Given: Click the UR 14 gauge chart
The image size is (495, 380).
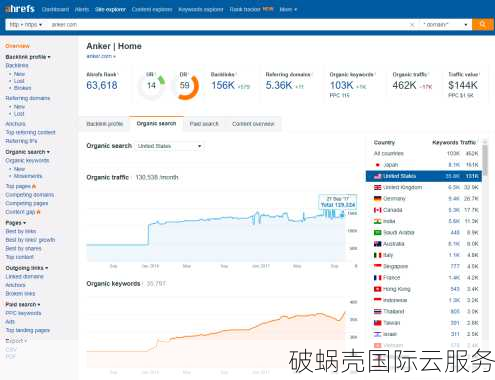Looking at the screenshot, I should 152,86.
